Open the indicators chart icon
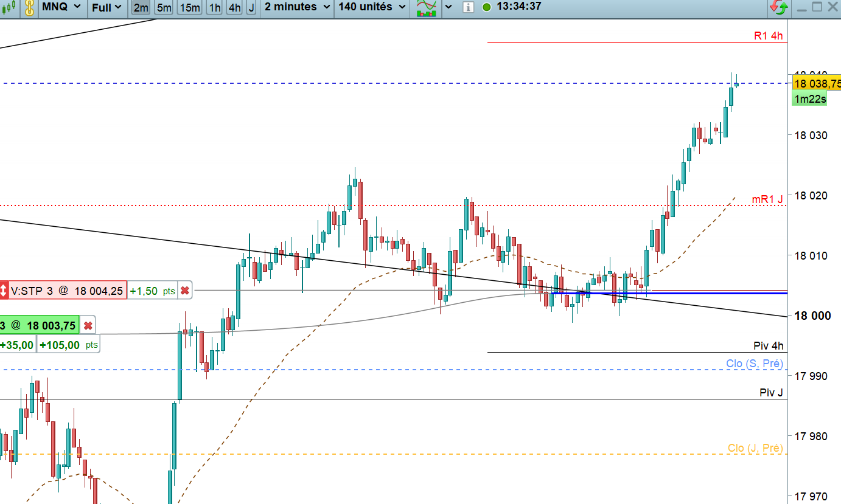 pyautogui.click(x=427, y=7)
